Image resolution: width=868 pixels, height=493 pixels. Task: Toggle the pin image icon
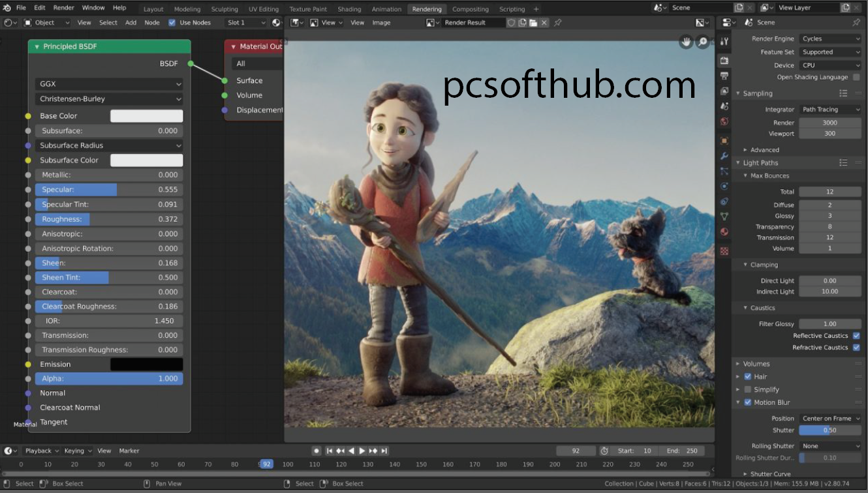point(558,22)
